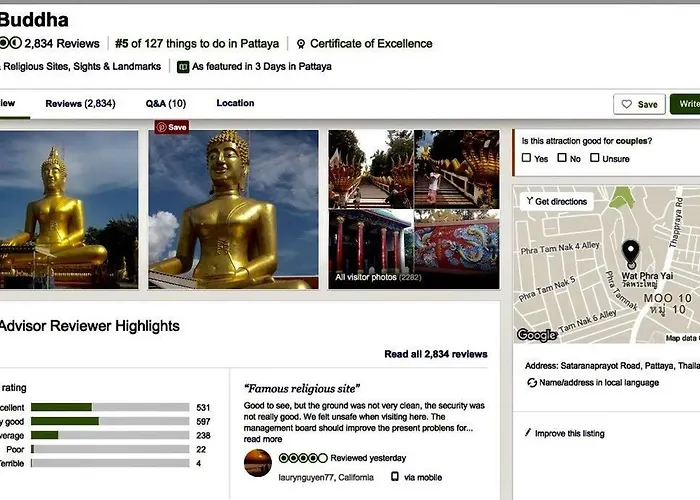Click the Certificate of Excellence ribbon icon
The width and height of the screenshot is (700, 500).
pyautogui.click(x=301, y=44)
